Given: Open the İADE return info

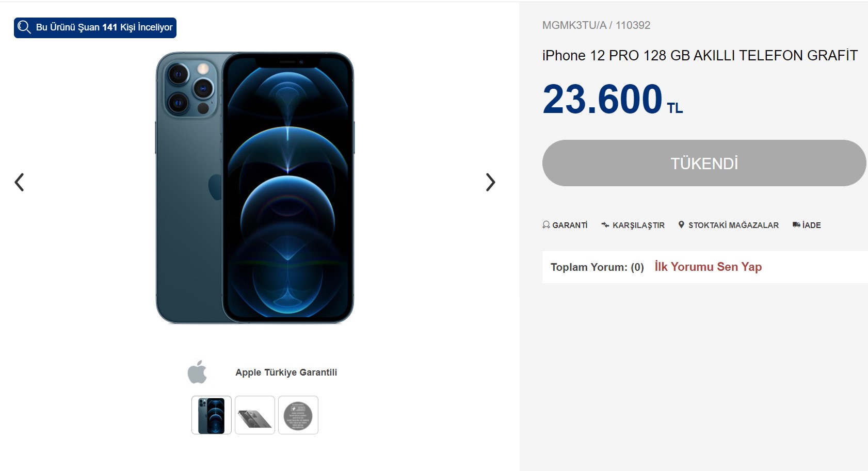Looking at the screenshot, I should coord(811,225).
